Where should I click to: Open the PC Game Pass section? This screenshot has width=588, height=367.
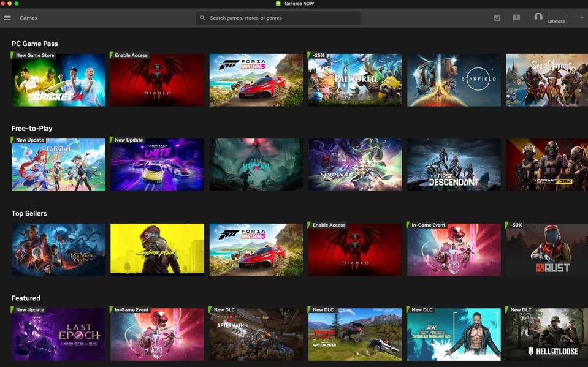tap(35, 44)
